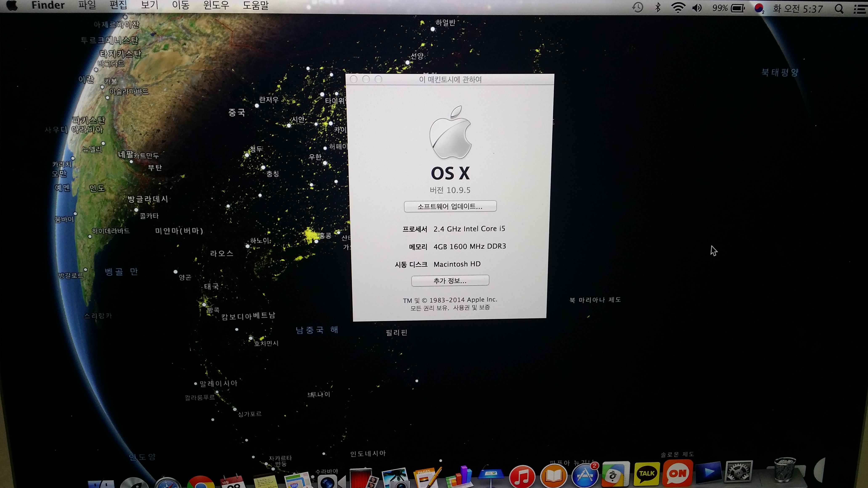Launch Google Chrome from the dock
This screenshot has width=868, height=488.
(200, 482)
